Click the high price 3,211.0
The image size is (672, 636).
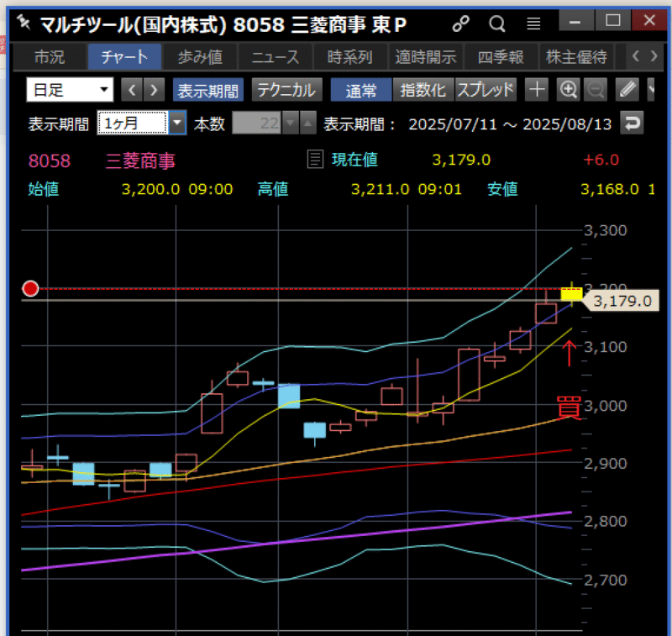[381, 189]
